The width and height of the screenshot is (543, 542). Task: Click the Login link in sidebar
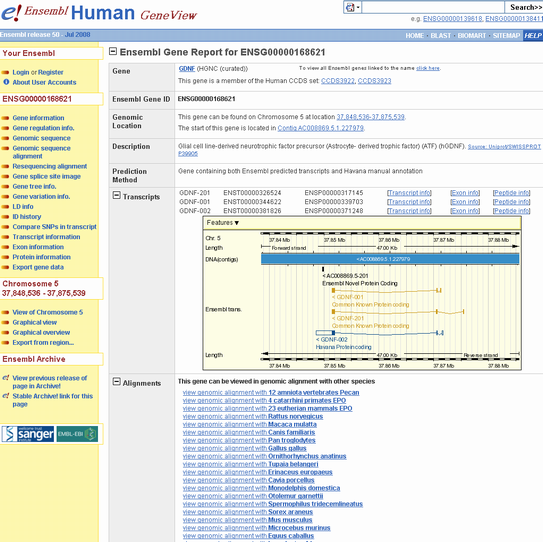pyautogui.click(x=21, y=72)
